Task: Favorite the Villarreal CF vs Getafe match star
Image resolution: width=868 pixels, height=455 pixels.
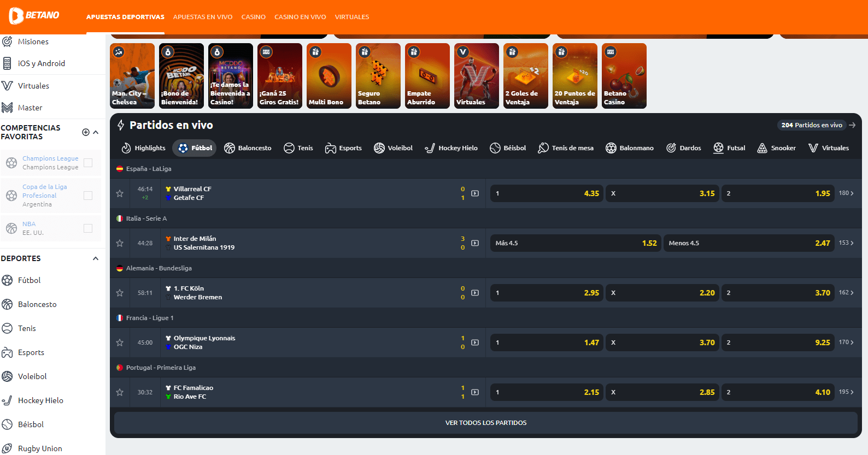Action: click(x=120, y=193)
